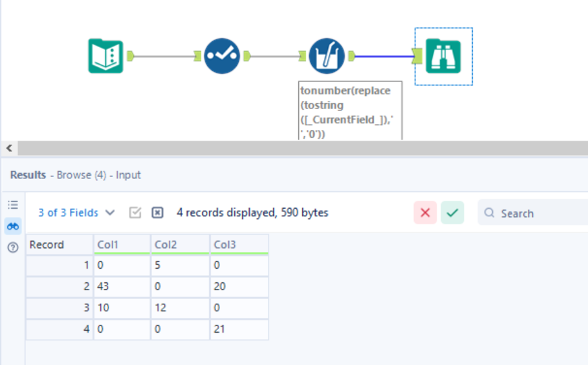Click the Search input field

pyautogui.click(x=533, y=213)
